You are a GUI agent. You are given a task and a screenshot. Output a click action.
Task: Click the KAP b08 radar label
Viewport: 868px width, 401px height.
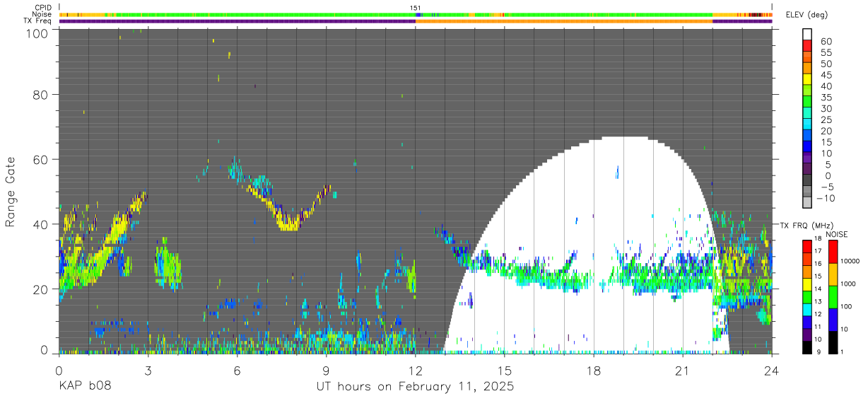pos(84,387)
